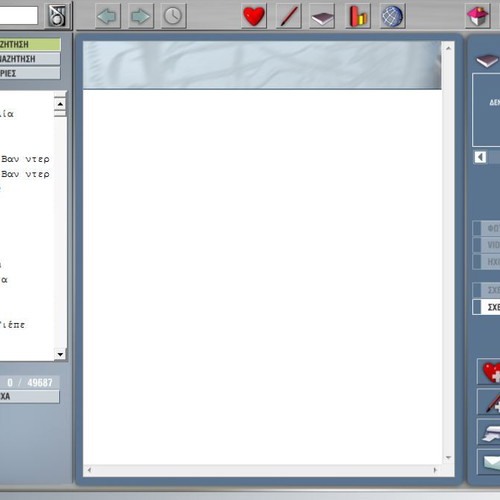
Task: Open the history clock button
Action: [173, 16]
